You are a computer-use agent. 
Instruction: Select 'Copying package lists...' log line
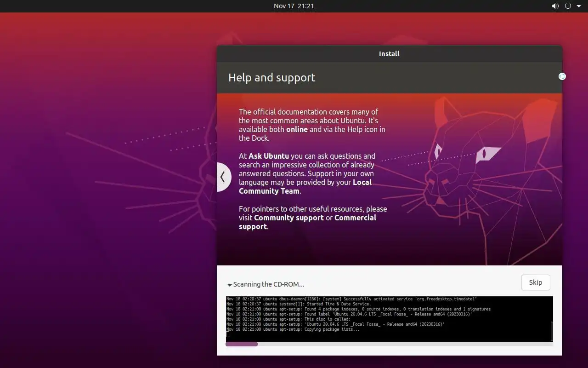[x=293, y=329]
